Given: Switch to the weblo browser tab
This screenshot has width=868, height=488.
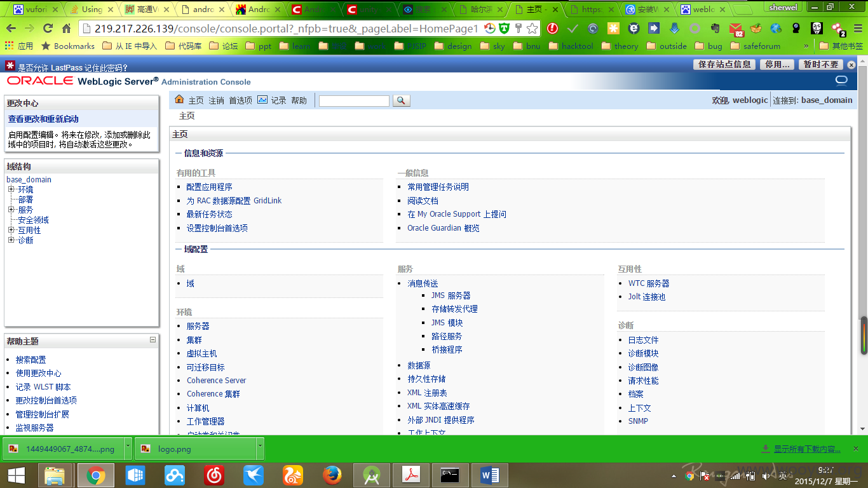Looking at the screenshot, I should (x=702, y=10).
